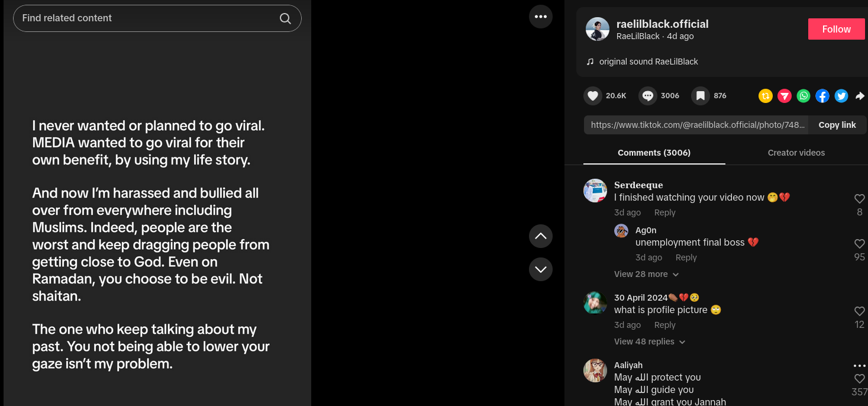Viewport: 868px width, 406px height.
Task: Follow raelilblack.official
Action: (x=836, y=29)
